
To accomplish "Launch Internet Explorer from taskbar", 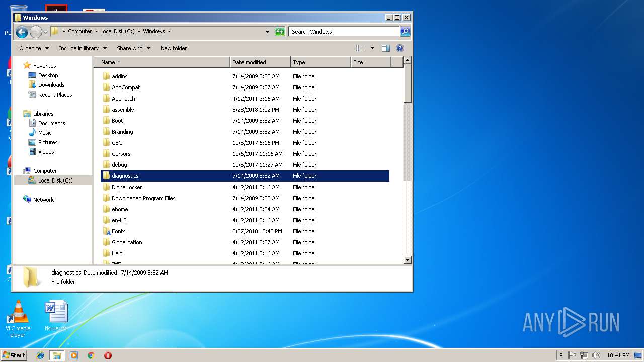I will tap(40, 355).
